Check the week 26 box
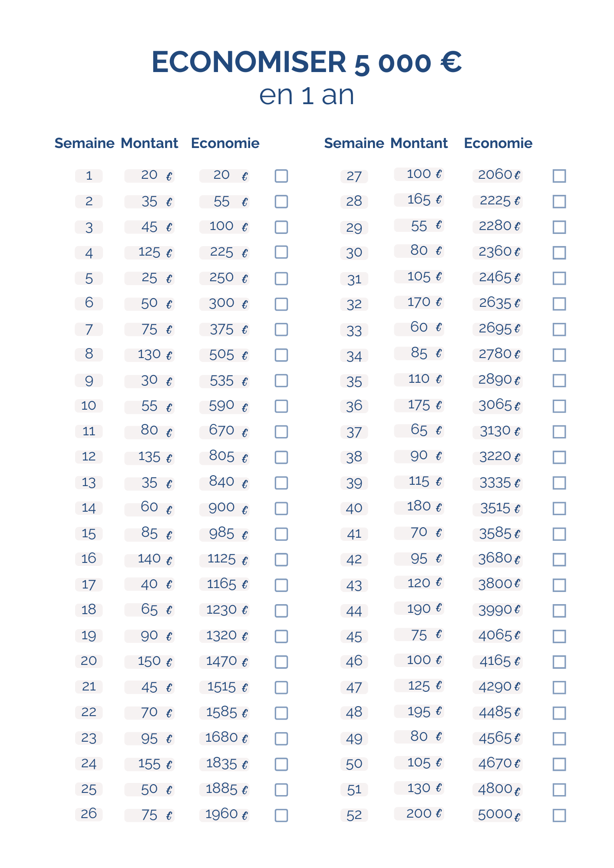The height and width of the screenshot is (868, 614). pyautogui.click(x=281, y=815)
